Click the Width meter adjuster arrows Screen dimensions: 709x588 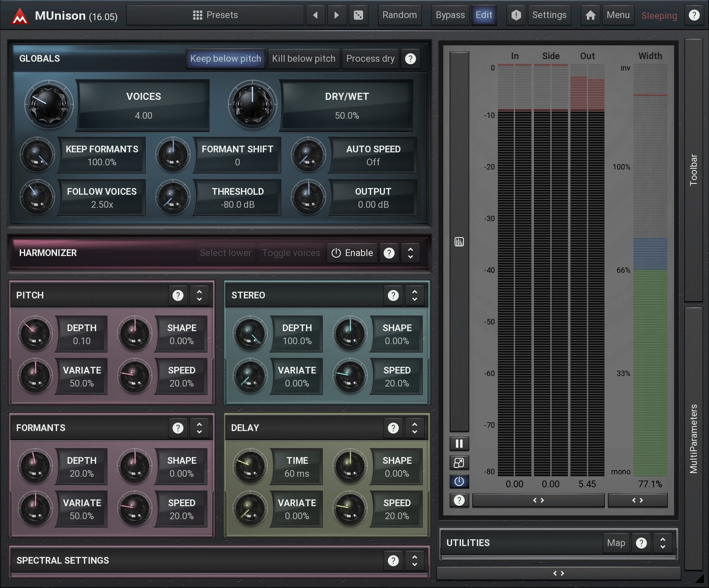638,500
